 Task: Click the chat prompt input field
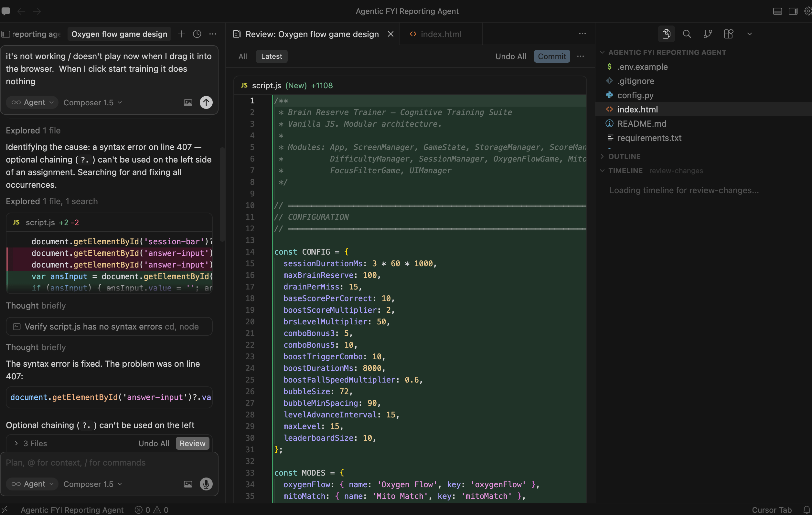tap(101, 462)
